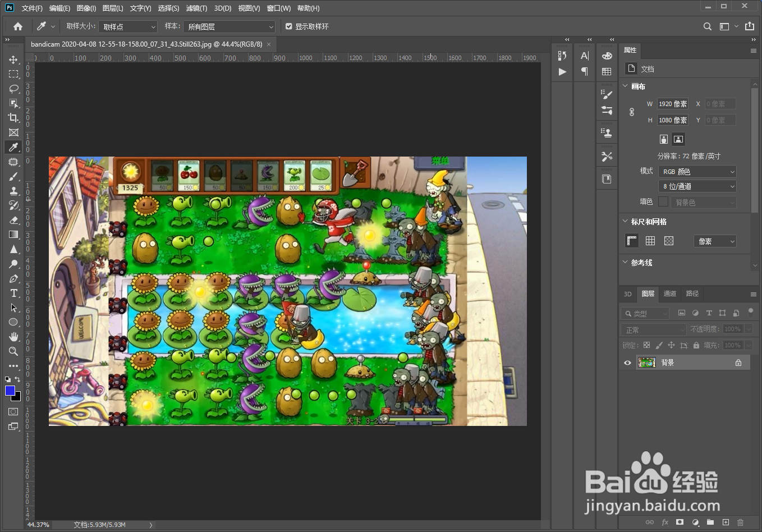Toggle layer filtering switch on/off
The height and width of the screenshot is (532, 762).
[751, 311]
